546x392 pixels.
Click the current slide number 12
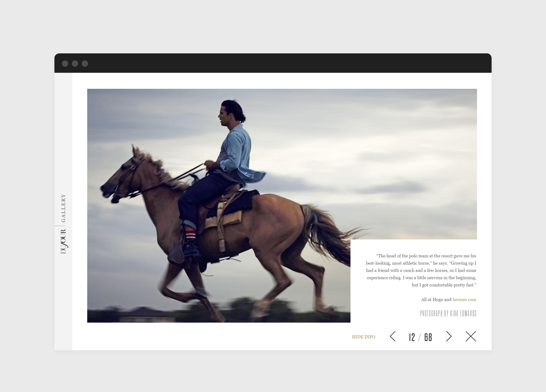412,337
